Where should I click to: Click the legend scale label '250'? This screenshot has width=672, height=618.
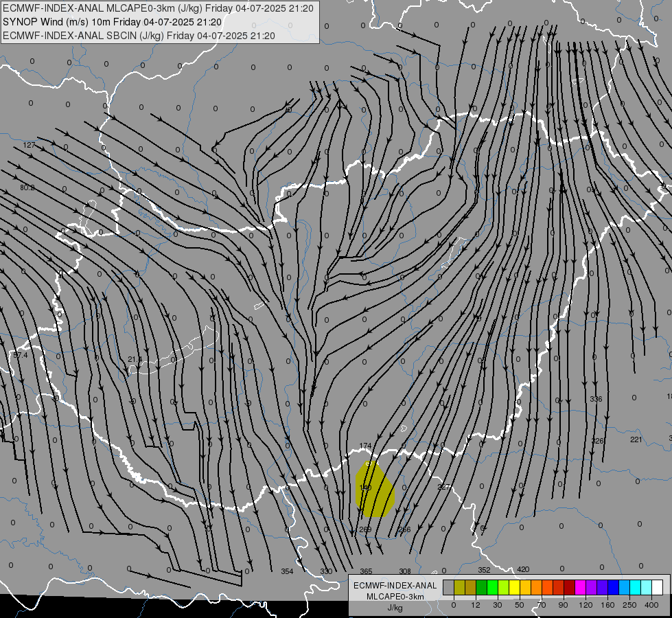(629, 605)
